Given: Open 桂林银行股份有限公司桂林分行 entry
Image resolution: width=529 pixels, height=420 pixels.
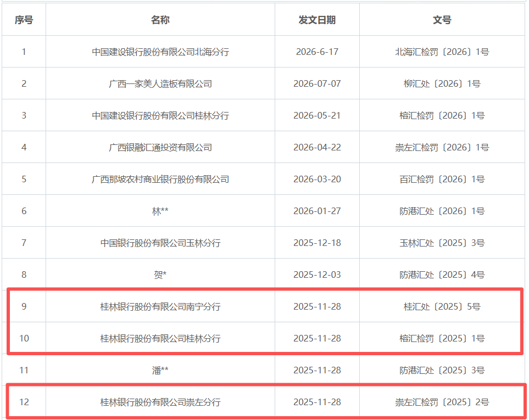Looking at the screenshot, I should (160, 338).
